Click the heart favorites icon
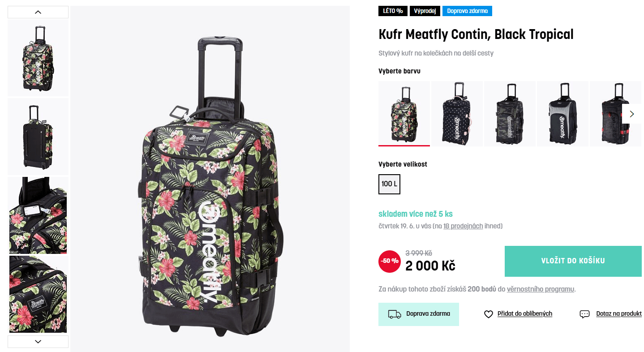This screenshot has height=352, width=644. (488, 314)
